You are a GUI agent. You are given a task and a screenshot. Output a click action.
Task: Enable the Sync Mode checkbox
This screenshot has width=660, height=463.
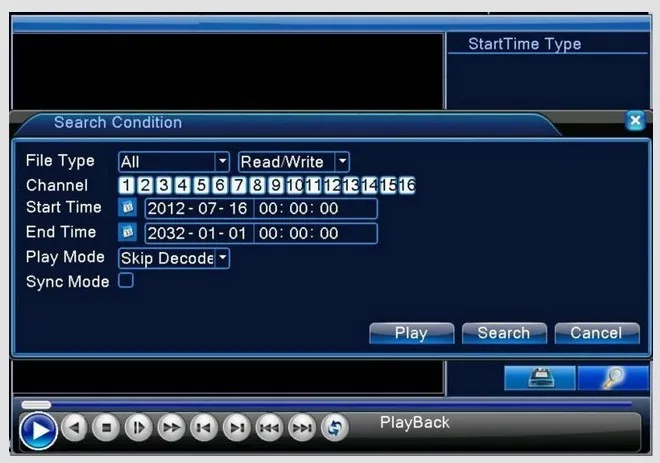[126, 280]
